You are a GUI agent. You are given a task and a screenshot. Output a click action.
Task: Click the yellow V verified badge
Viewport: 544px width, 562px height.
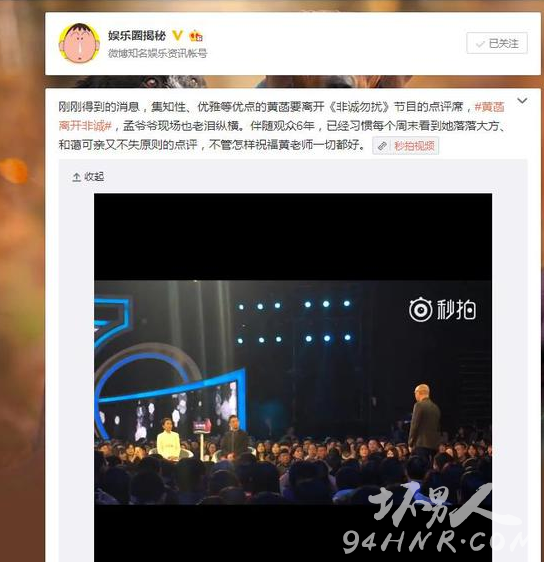[178, 35]
